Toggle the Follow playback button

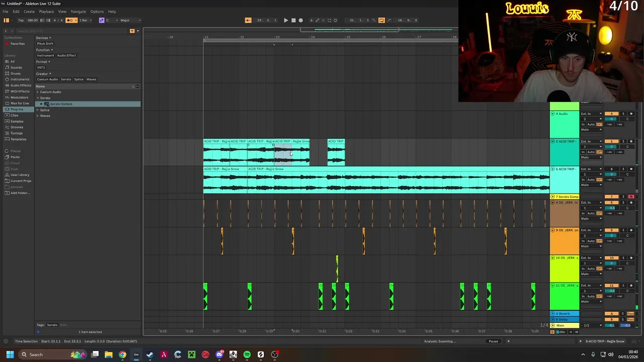[248, 20]
